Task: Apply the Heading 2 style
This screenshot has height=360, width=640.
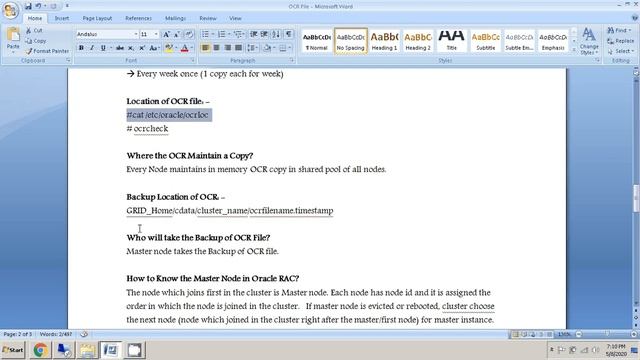Action: (x=418, y=41)
